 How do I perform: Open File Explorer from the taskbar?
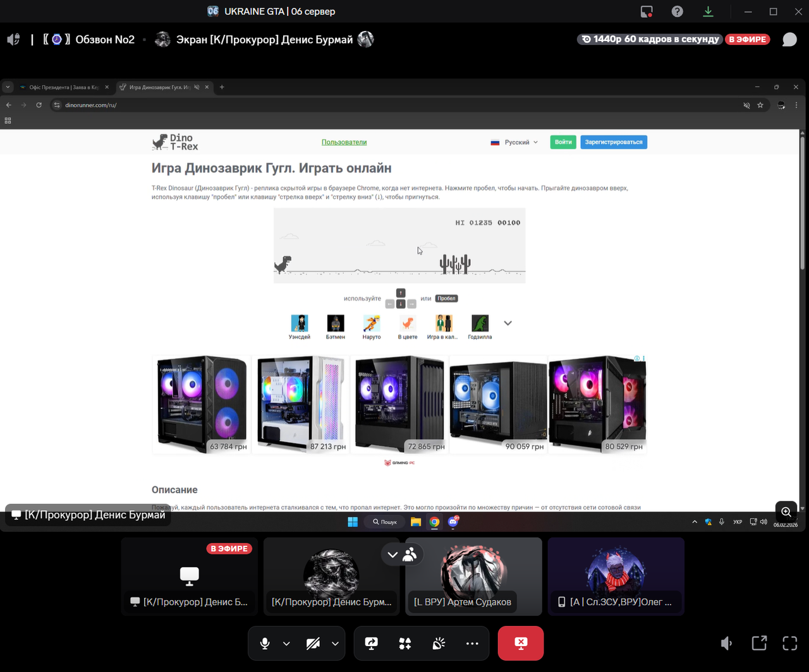click(x=416, y=522)
